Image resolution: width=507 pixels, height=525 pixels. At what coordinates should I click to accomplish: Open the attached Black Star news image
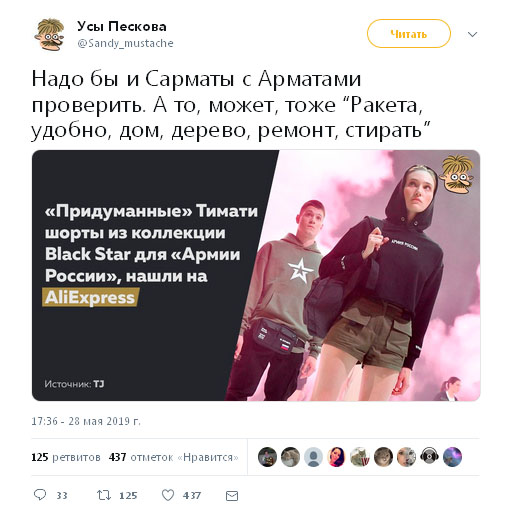pyautogui.click(x=256, y=275)
